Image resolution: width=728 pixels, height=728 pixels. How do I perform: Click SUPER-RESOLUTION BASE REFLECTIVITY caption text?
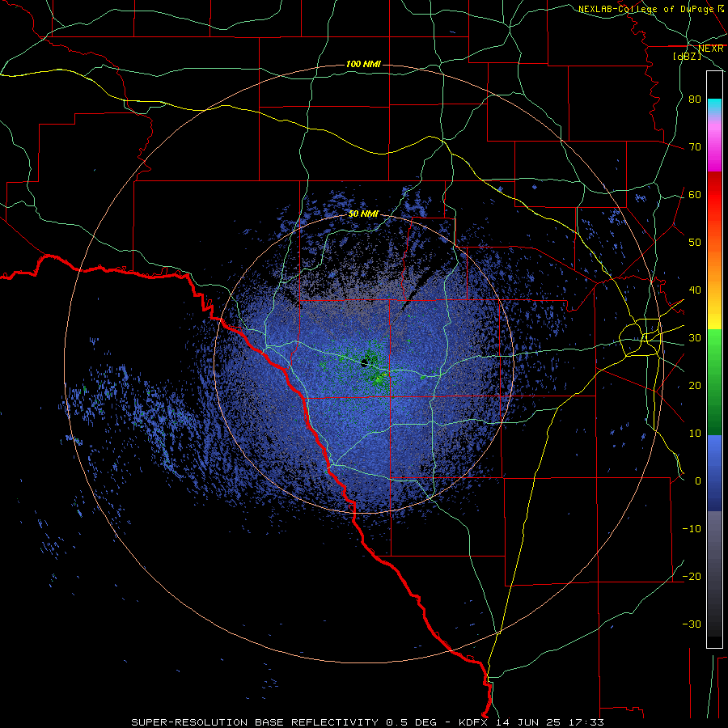[254, 722]
